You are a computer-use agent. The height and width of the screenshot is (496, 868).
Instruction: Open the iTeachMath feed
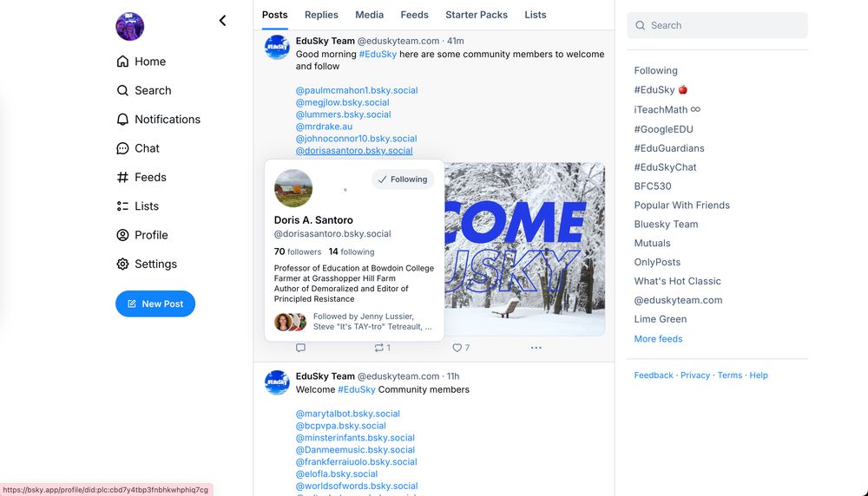[667, 109]
